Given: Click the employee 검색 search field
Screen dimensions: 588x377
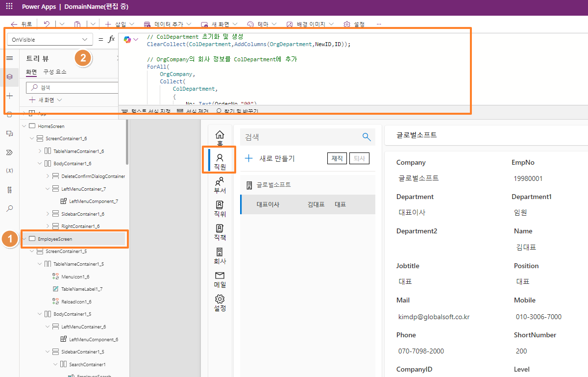Looking at the screenshot, I should [x=299, y=137].
